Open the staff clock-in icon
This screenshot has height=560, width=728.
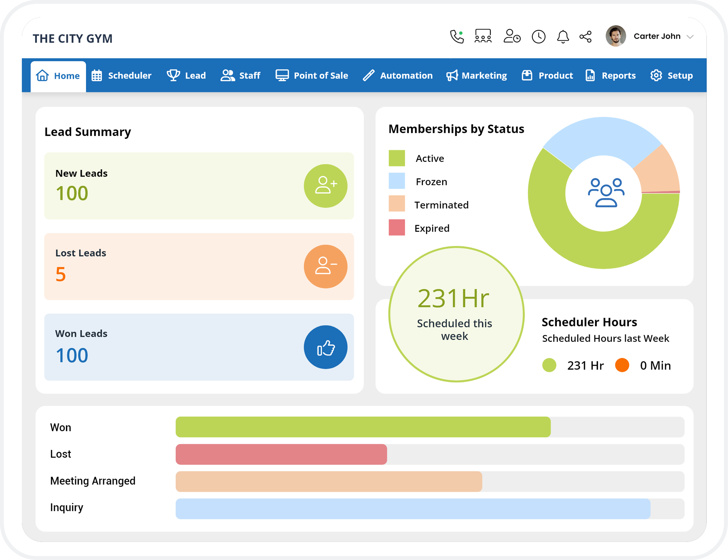click(x=512, y=37)
